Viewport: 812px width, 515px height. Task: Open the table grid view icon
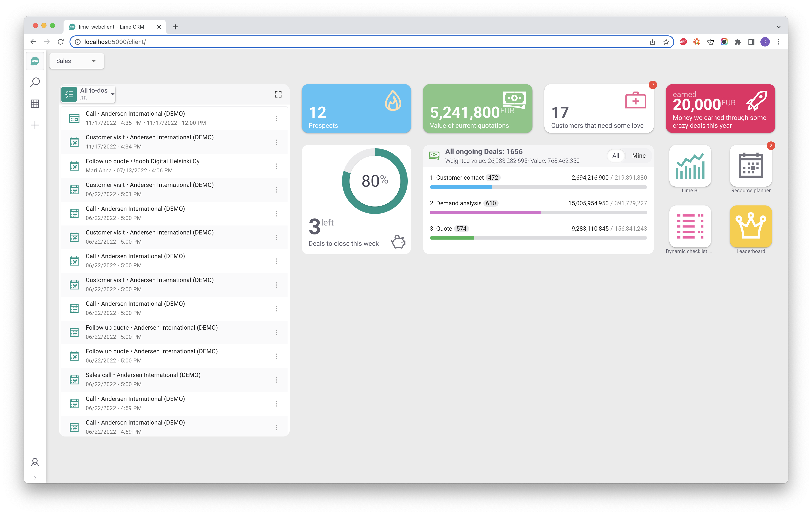[35, 104]
